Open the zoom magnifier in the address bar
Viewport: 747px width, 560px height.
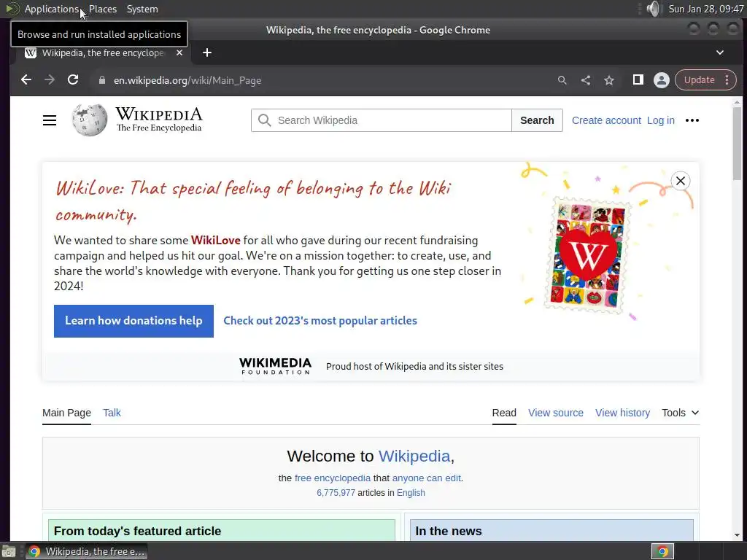click(562, 80)
